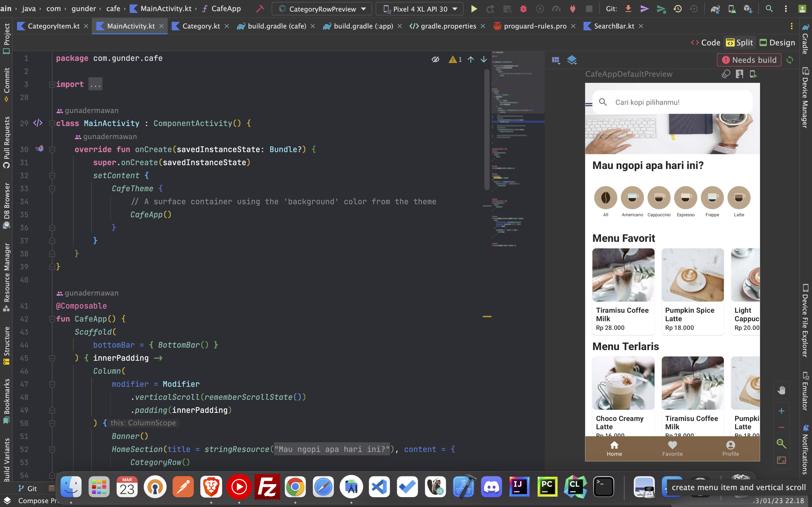Image resolution: width=812 pixels, height=507 pixels.
Task: Zoom into preview with the plus control
Action: coord(782,411)
